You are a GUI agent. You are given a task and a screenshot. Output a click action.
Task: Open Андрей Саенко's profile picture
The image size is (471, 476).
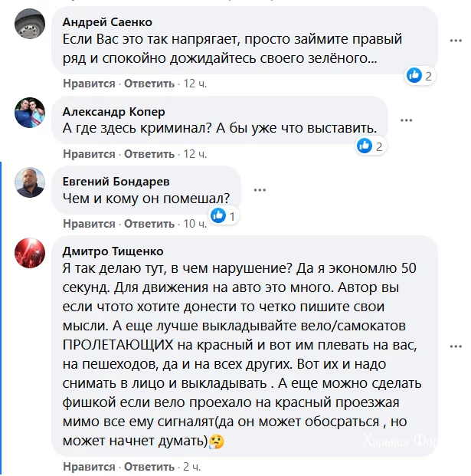30,29
